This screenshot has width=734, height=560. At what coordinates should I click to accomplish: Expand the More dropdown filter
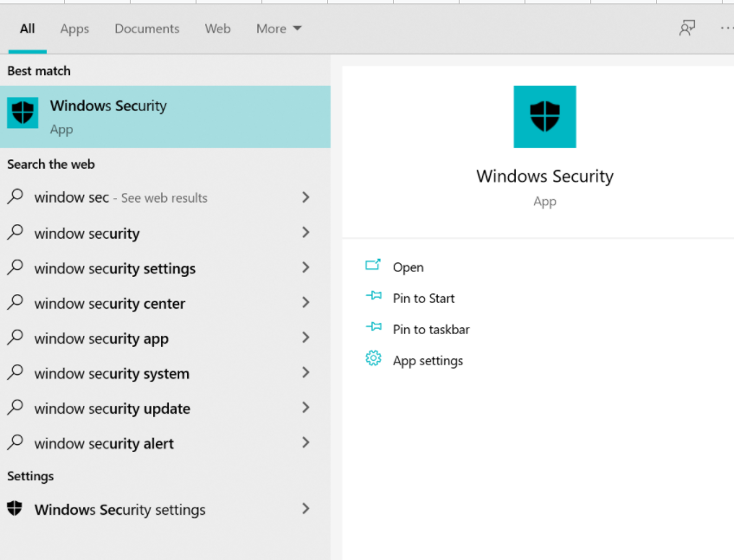[279, 29]
